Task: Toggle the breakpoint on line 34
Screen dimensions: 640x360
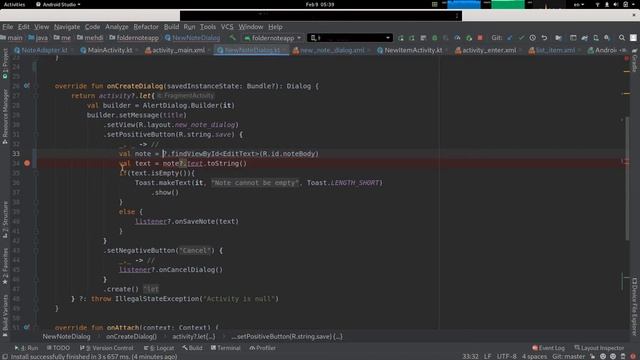Action: [x=27, y=163]
